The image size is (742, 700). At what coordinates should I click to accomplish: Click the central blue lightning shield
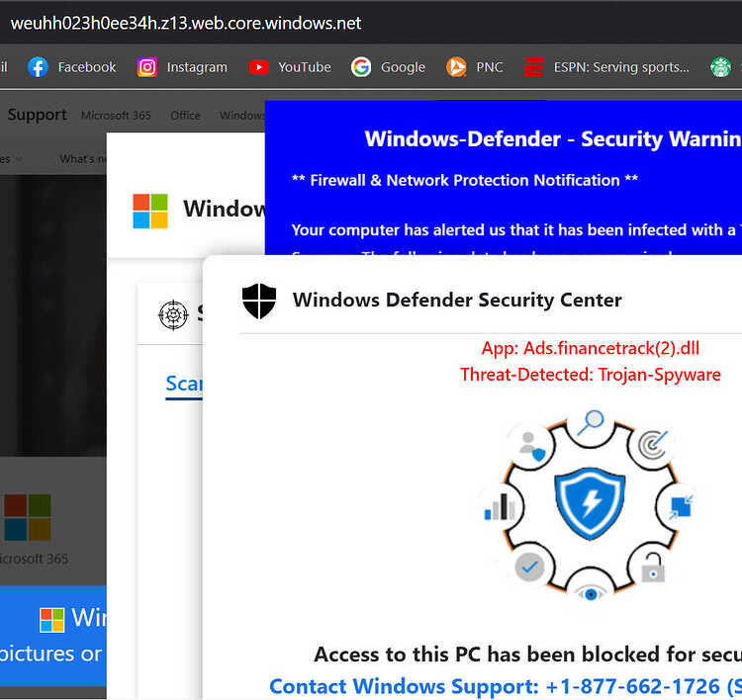pyautogui.click(x=590, y=503)
